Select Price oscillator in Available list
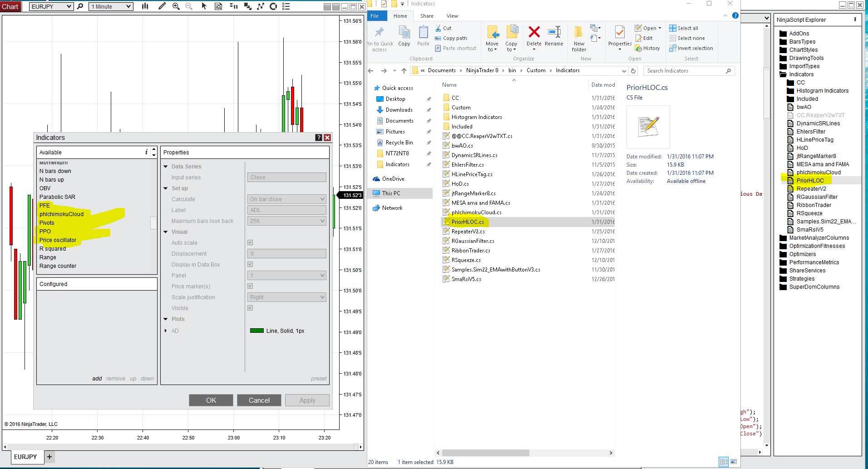Screen dimensions: 868x469 [58, 240]
